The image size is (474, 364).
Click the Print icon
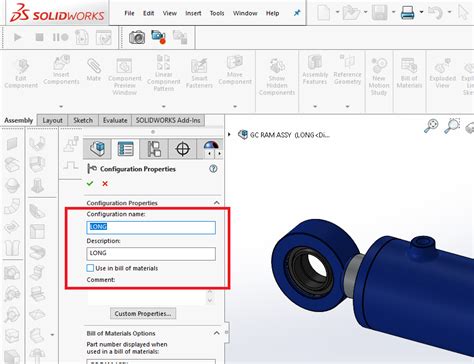coord(407,13)
